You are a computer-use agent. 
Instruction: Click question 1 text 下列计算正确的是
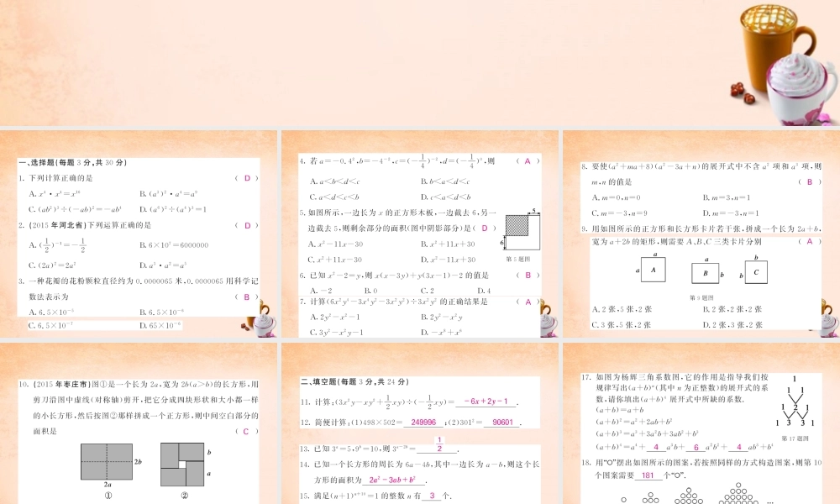tap(60, 178)
